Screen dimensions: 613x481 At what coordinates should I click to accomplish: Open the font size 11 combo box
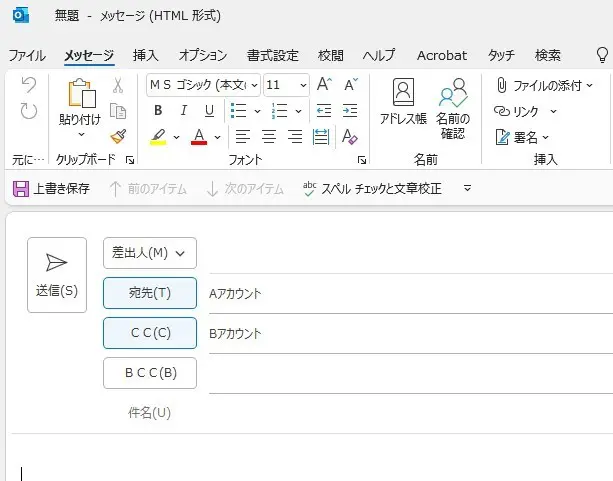tap(286, 85)
